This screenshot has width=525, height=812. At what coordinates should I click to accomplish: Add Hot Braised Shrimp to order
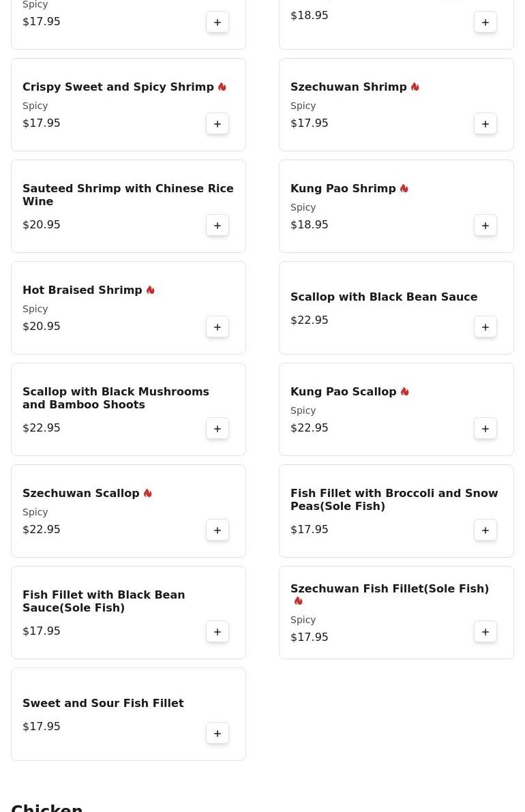(x=217, y=327)
